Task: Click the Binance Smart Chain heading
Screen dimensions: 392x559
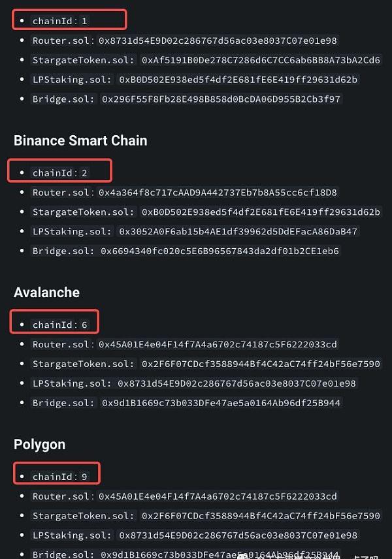Action: 80,140
